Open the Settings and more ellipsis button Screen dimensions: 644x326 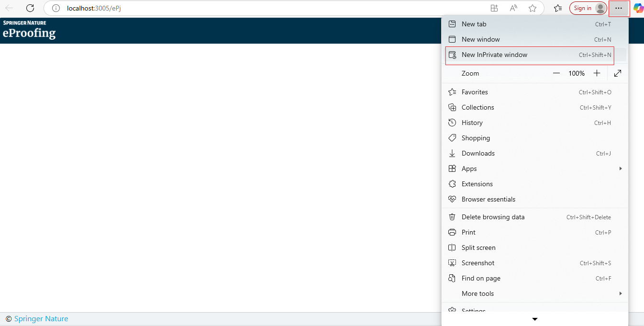click(619, 8)
